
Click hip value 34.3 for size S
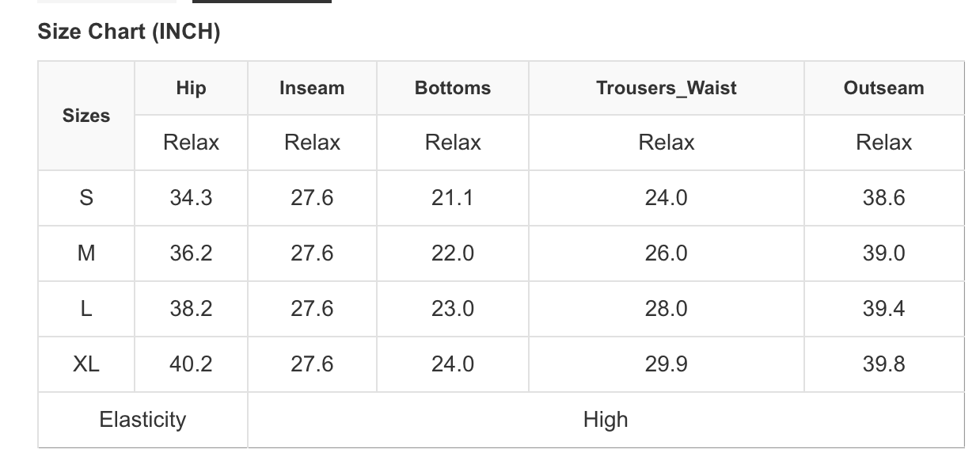pyautogui.click(x=191, y=198)
